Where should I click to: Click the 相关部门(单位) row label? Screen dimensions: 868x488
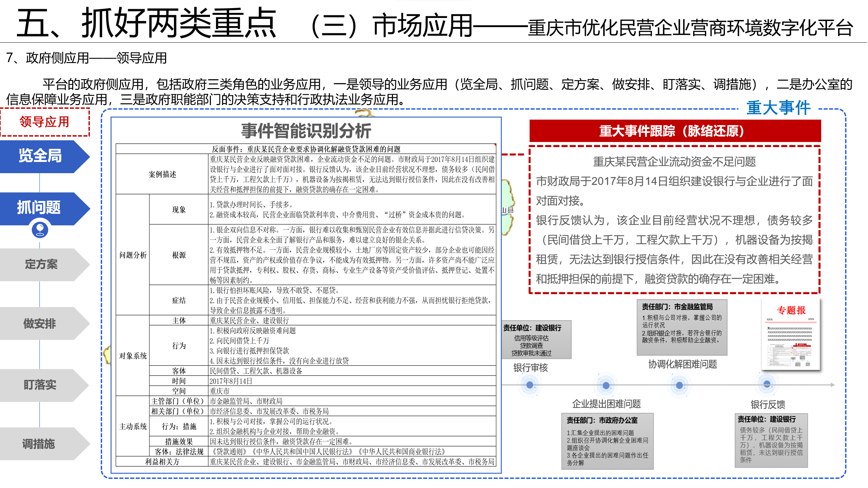(x=179, y=411)
